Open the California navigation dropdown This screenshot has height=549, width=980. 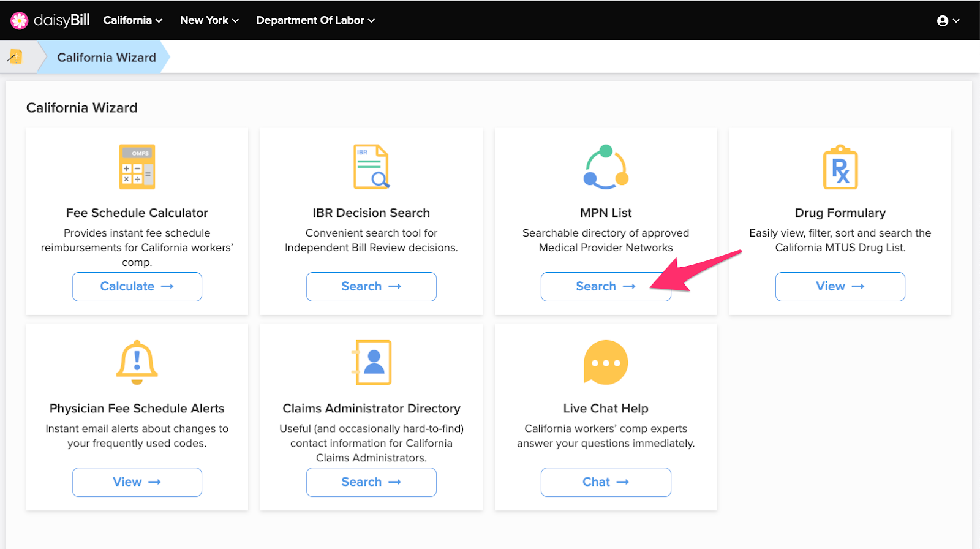pyautogui.click(x=132, y=20)
